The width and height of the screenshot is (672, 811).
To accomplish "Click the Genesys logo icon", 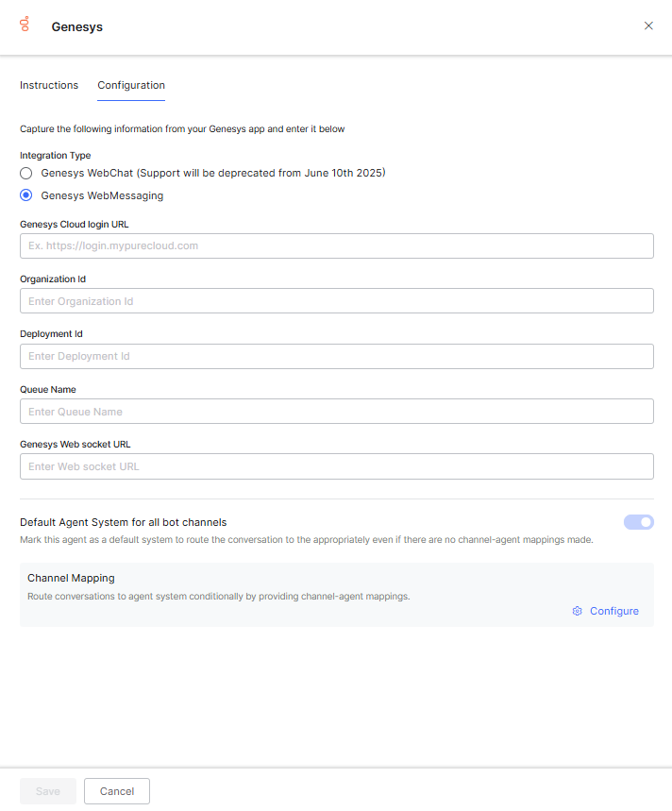I will coord(25,25).
